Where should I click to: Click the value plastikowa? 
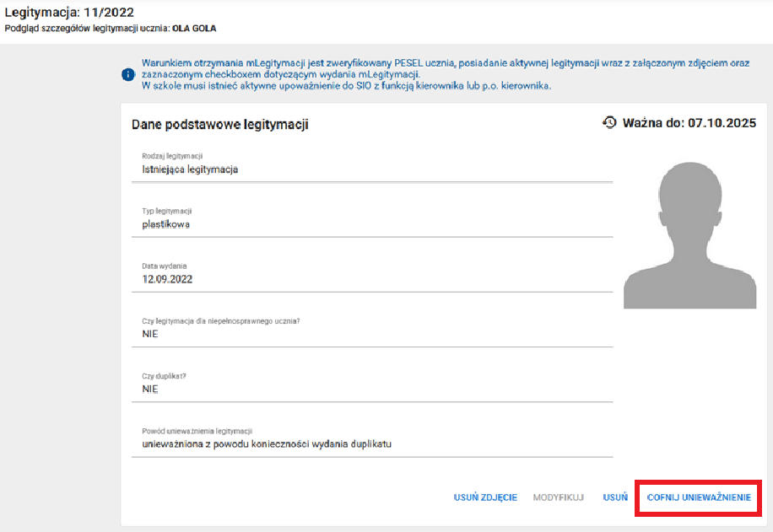click(169, 224)
